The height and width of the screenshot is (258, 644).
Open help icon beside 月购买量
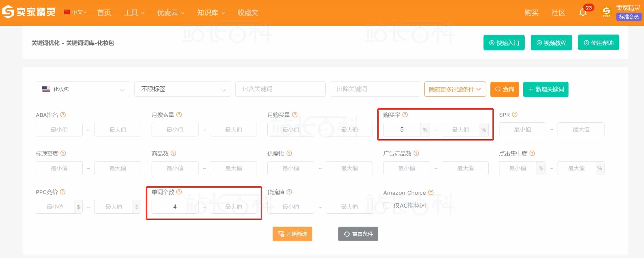(295, 115)
